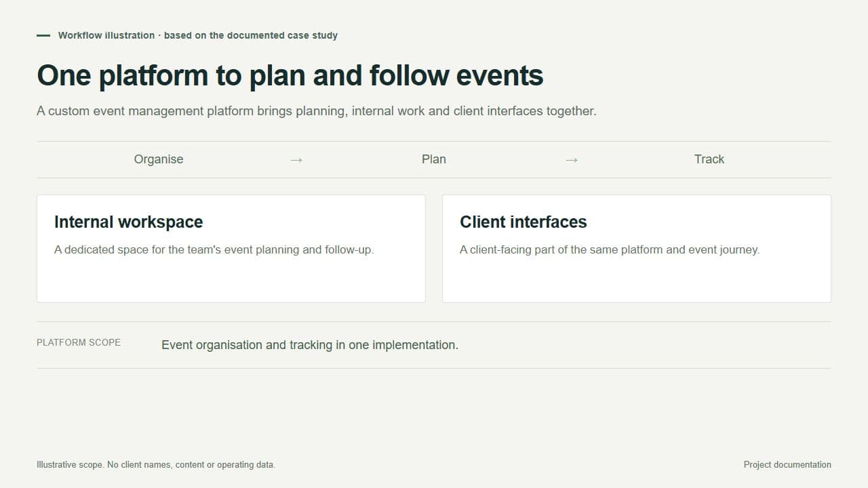Image resolution: width=868 pixels, height=488 pixels.
Task: Click the 'Workflow illustration' eyebrow label
Action: pos(197,35)
